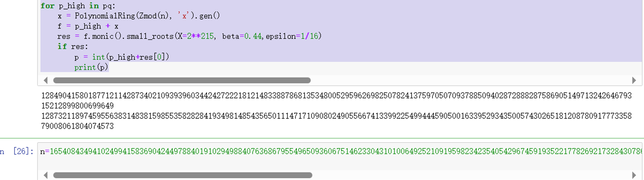Viewport: 644px width, 180px height.
Task: Click output line ending 79008061804074573
Action: pyautogui.click(x=77, y=126)
